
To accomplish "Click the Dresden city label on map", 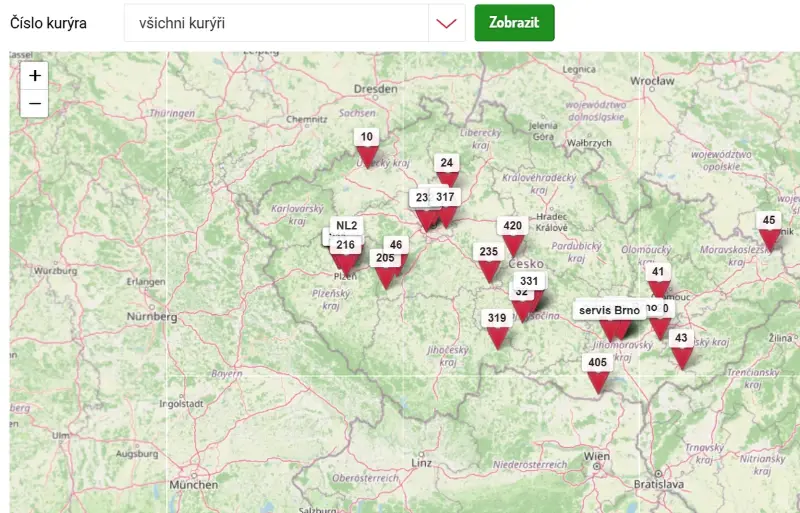I will pyautogui.click(x=376, y=89).
